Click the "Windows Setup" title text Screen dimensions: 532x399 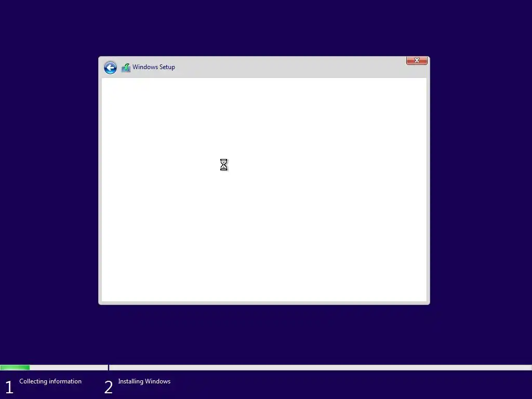(154, 67)
